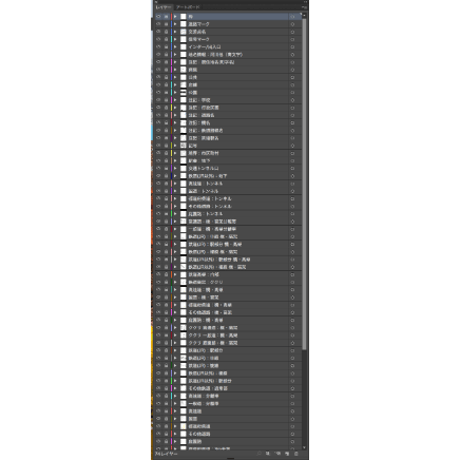
Task: Switch to the レイヤー tab
Action: click(163, 7)
